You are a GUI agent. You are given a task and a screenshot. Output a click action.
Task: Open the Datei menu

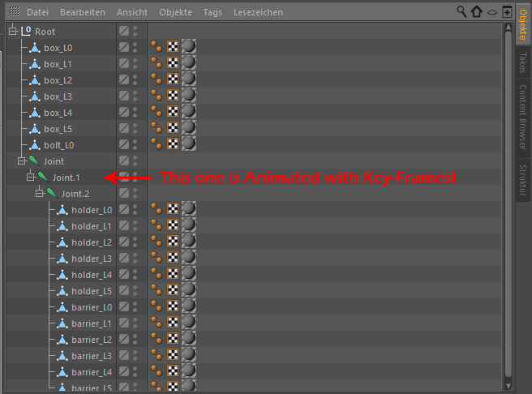[x=37, y=12]
